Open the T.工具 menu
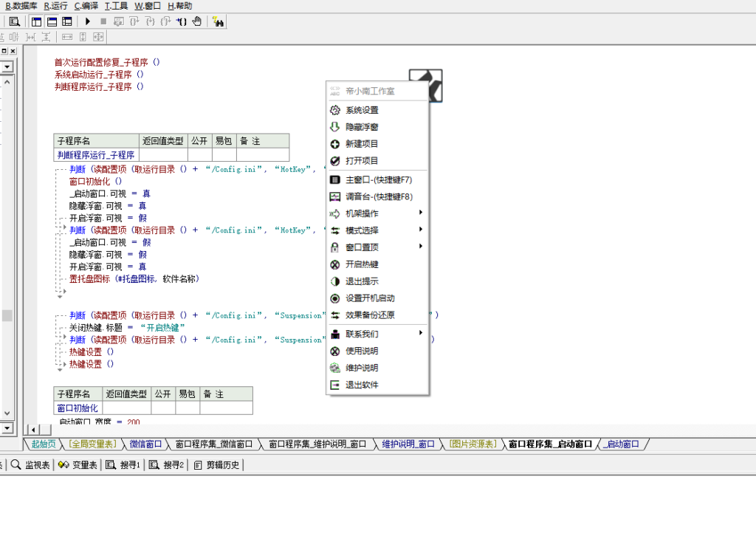Screen dimensions: 756x542 coord(116,6)
